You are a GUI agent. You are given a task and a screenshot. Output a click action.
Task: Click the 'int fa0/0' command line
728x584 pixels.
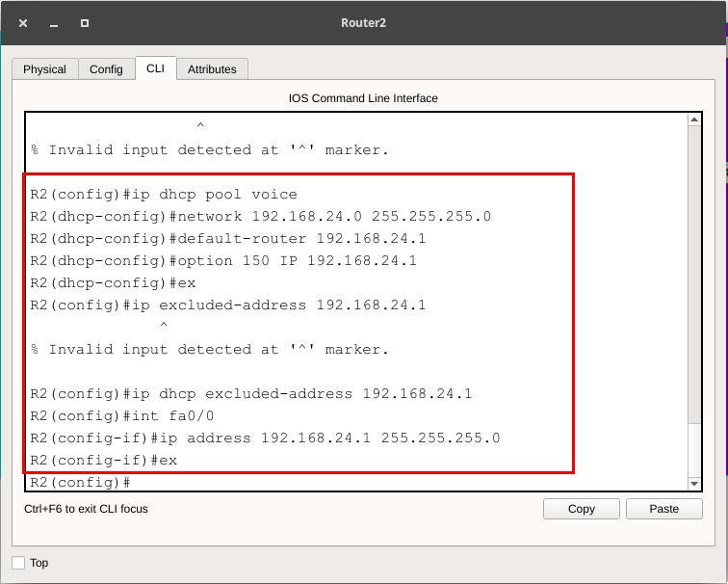122,415
